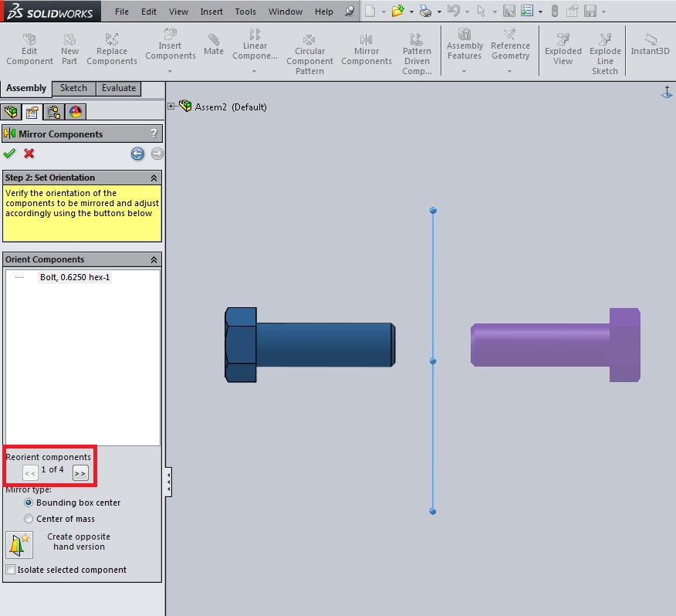Select the Mate tool
This screenshot has height=616, width=676.
214,45
